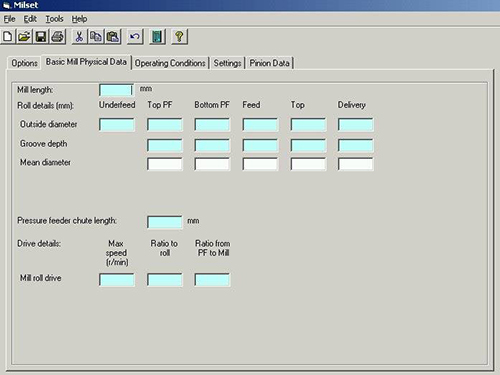The height and width of the screenshot is (375, 500).
Task: Click the Top roll Groove depth field
Action: pos(308,145)
